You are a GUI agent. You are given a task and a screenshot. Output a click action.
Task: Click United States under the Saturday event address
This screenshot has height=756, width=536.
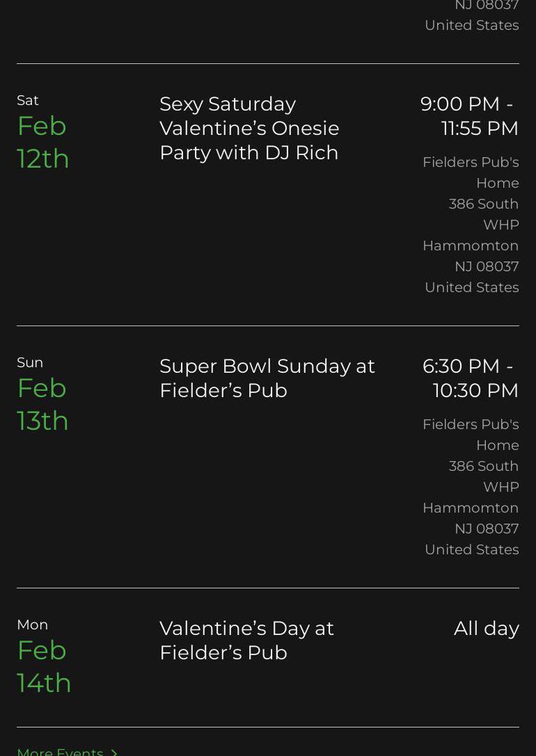471,287
